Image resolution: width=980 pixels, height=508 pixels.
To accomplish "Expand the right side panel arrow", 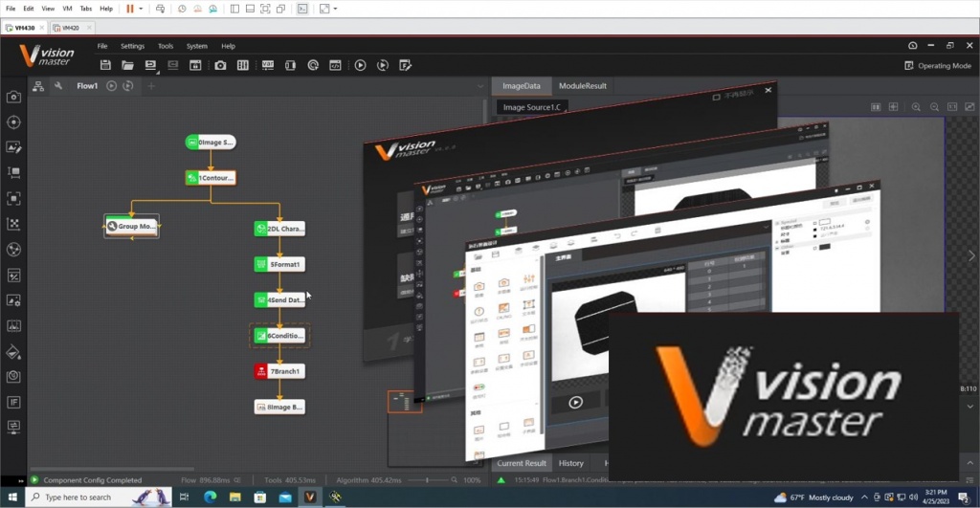I will point(972,255).
